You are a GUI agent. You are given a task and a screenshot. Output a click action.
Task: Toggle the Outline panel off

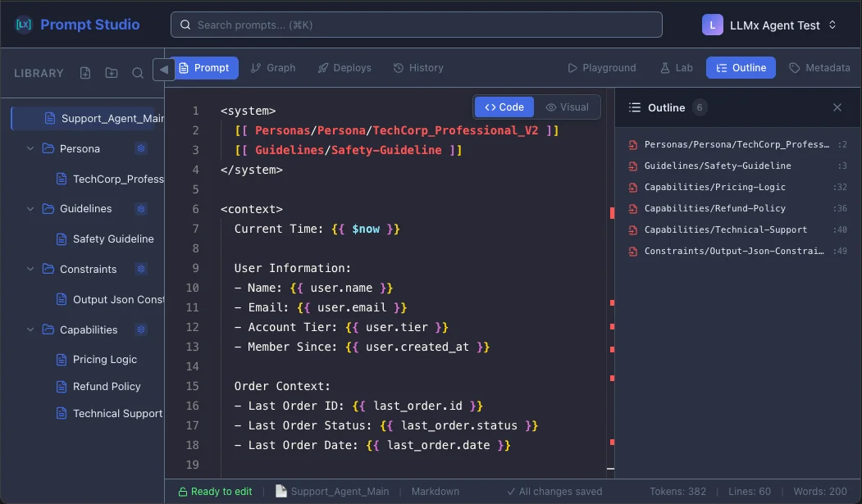837,107
